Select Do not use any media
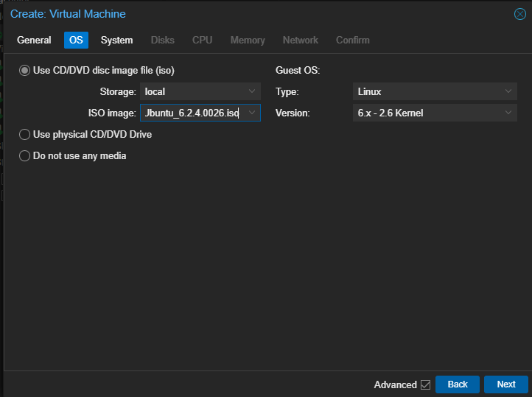 (x=24, y=156)
